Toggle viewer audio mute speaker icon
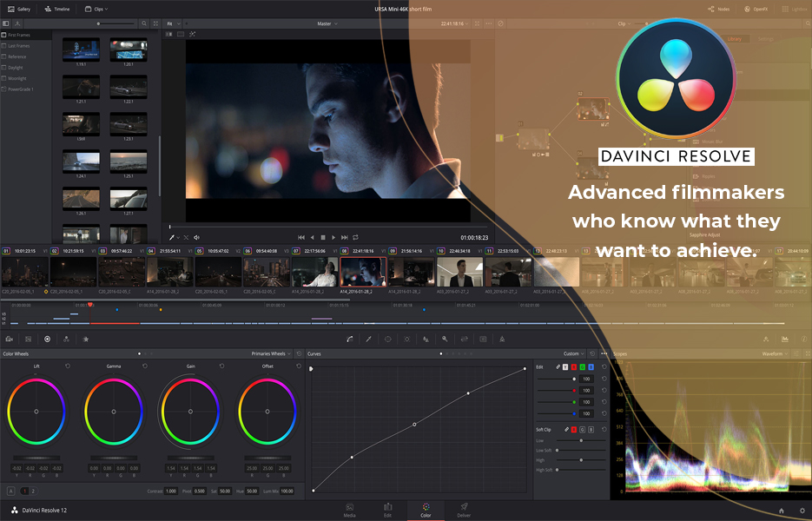Image resolution: width=812 pixels, height=521 pixels. click(197, 238)
